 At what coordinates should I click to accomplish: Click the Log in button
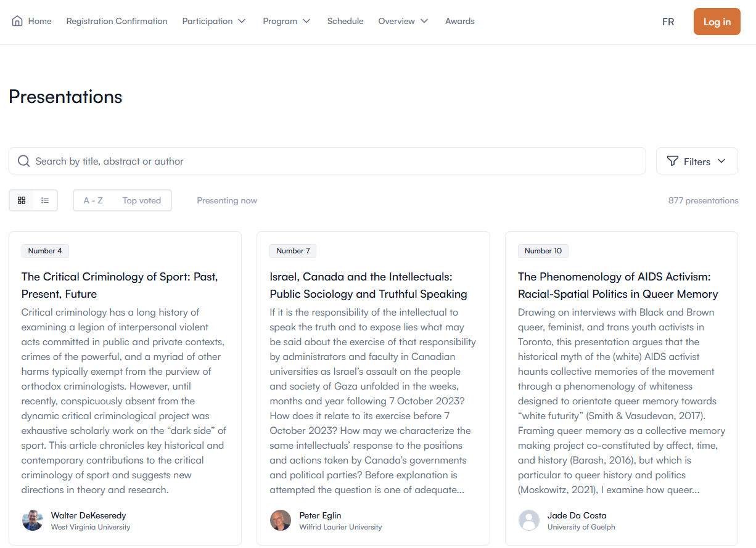[x=717, y=22]
